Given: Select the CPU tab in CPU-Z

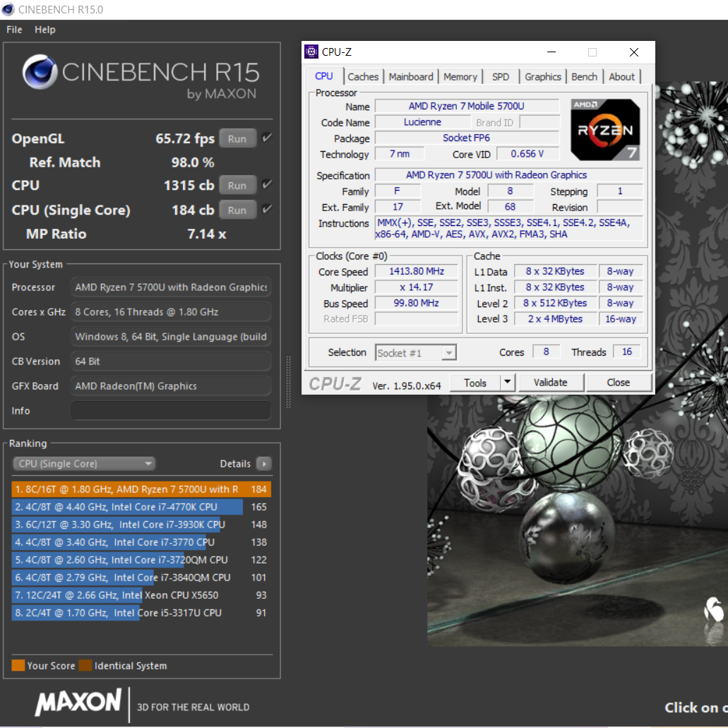Looking at the screenshot, I should 324,76.
